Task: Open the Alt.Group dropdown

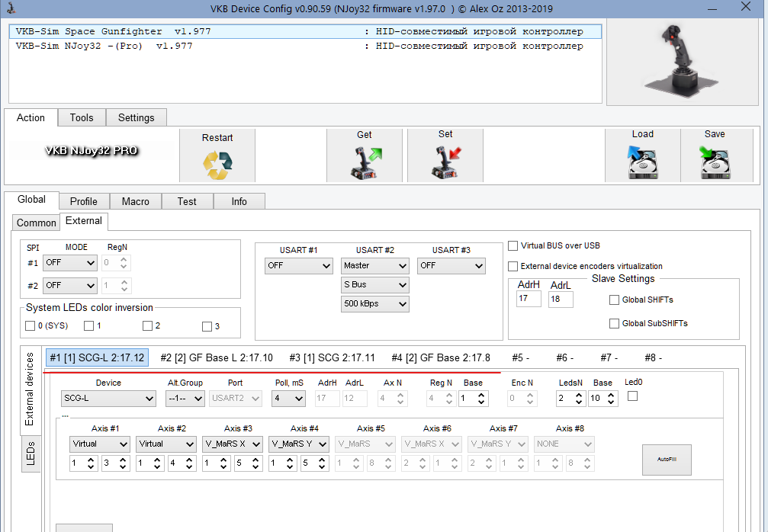Action: click(x=185, y=399)
